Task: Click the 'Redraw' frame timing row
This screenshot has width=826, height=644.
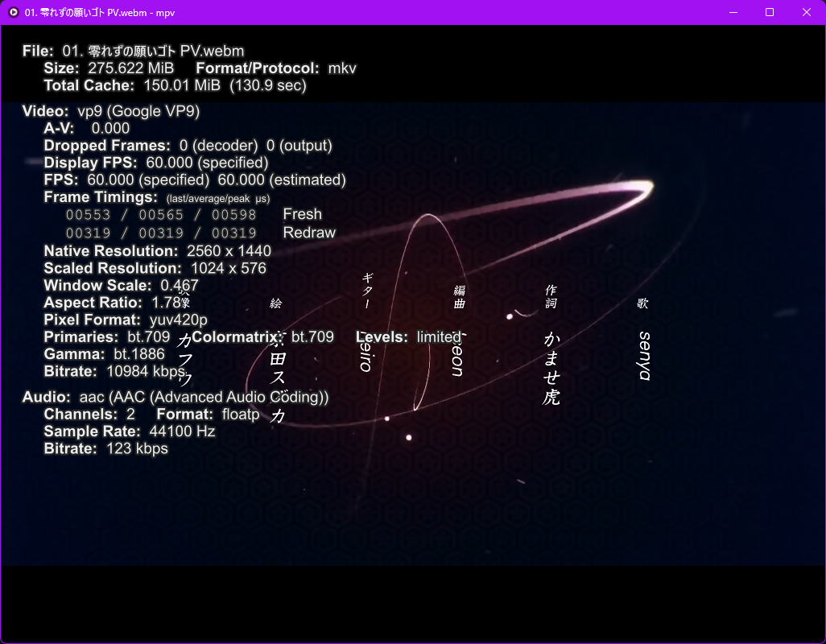Action: 200,233
